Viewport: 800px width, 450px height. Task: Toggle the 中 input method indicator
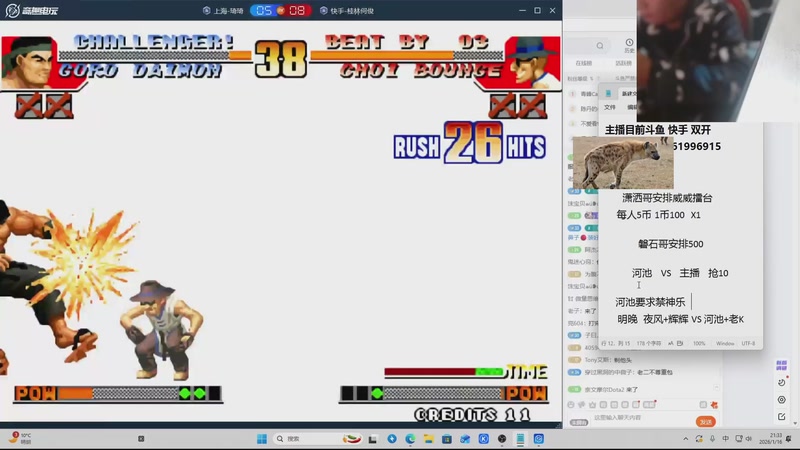tap(726, 439)
